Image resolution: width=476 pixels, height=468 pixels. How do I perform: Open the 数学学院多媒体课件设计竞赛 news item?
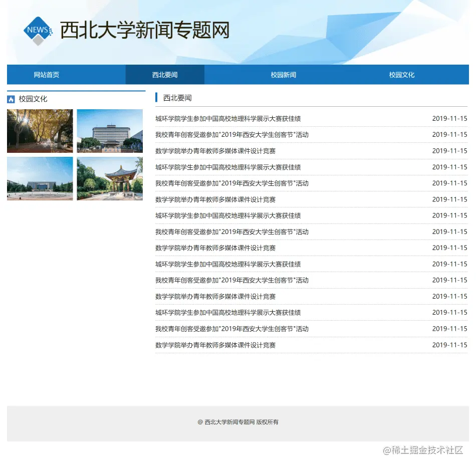coord(214,150)
